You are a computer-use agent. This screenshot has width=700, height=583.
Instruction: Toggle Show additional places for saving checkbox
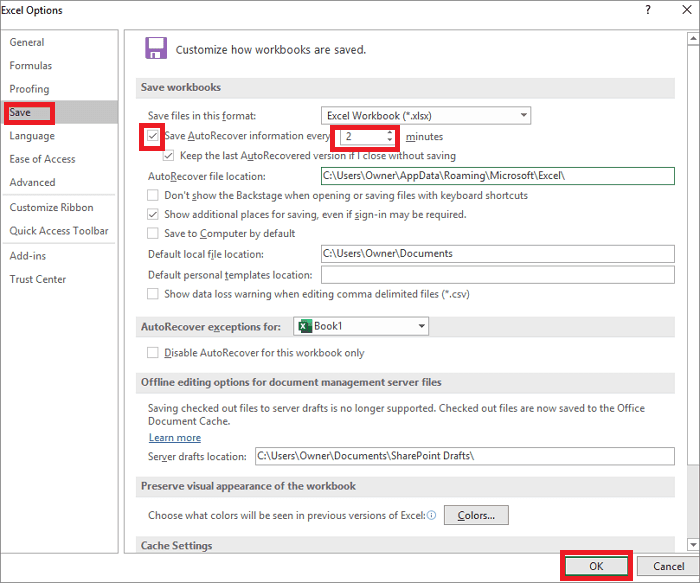153,214
